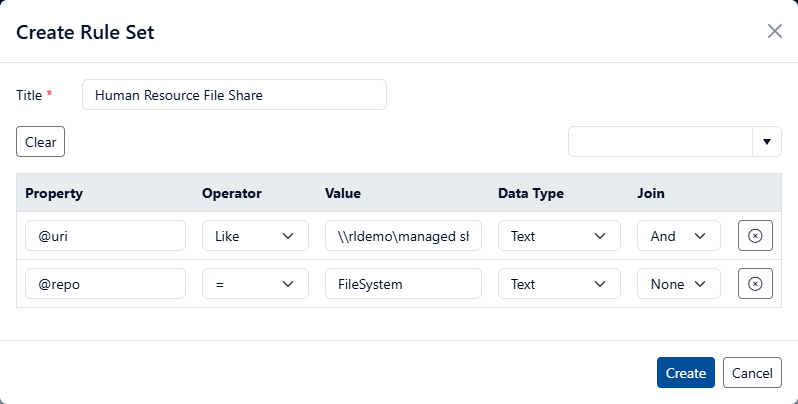This screenshot has height=404, width=798.
Task: Expand the Like operator dropdown
Action: pyautogui.click(x=254, y=236)
